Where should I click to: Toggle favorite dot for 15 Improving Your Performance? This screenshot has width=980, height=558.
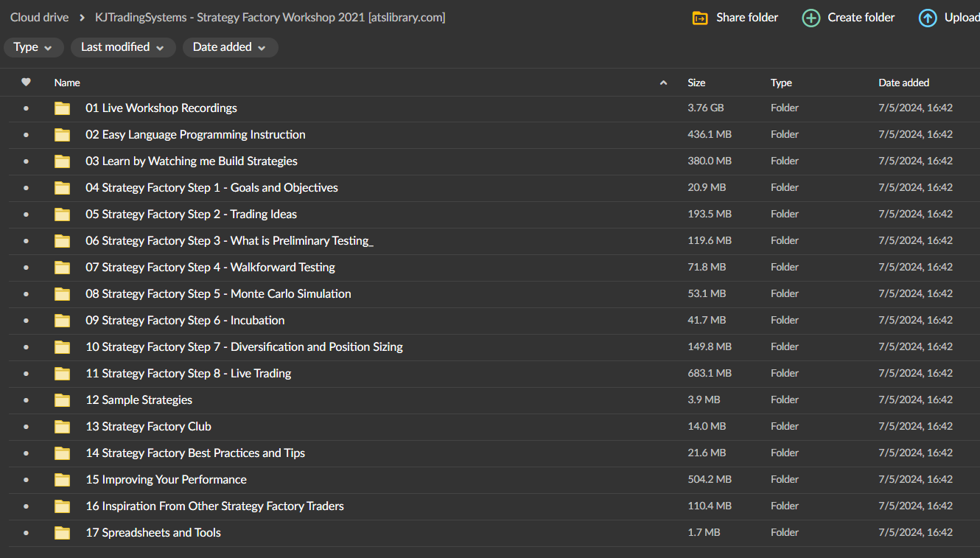tap(27, 480)
